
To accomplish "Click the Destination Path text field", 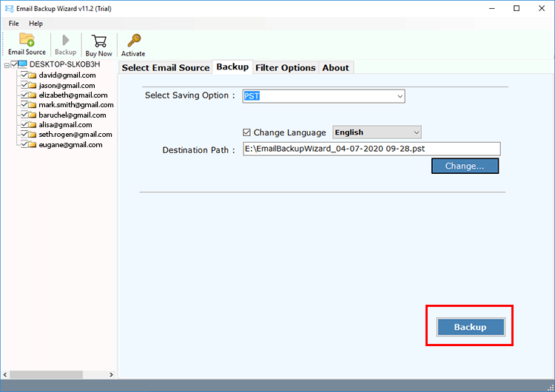I will coord(371,149).
